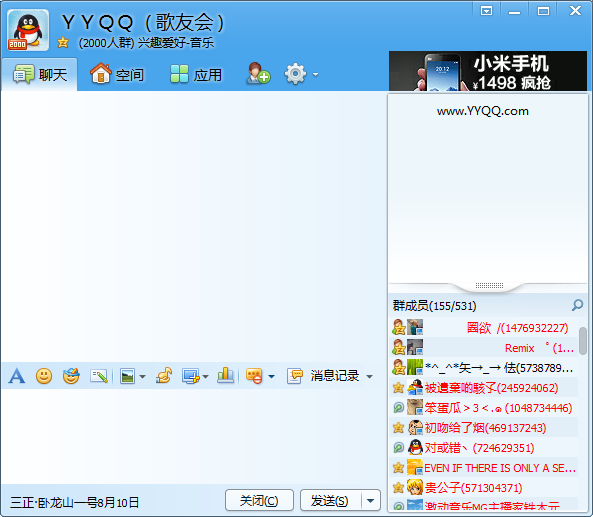The width and height of the screenshot is (593, 517).
Task: Click the www.YYQQ.com announcement text
Action: (x=483, y=111)
